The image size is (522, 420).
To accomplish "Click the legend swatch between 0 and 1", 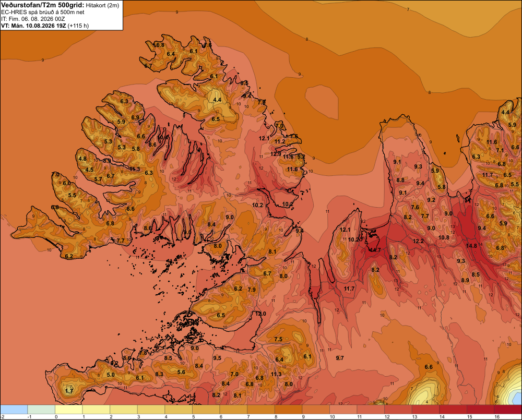I will (x=69, y=410).
